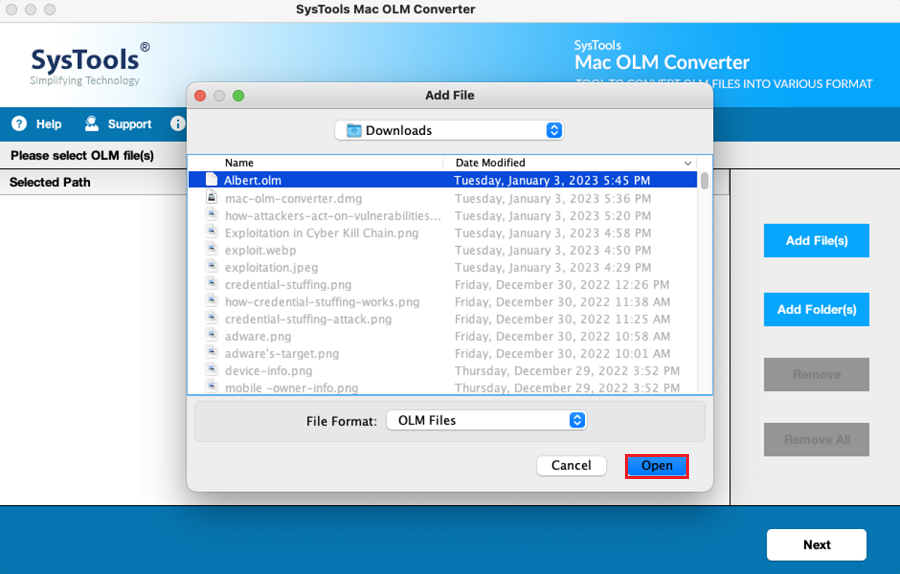The image size is (900, 574).
Task: Click the Remove button
Action: 816,374
